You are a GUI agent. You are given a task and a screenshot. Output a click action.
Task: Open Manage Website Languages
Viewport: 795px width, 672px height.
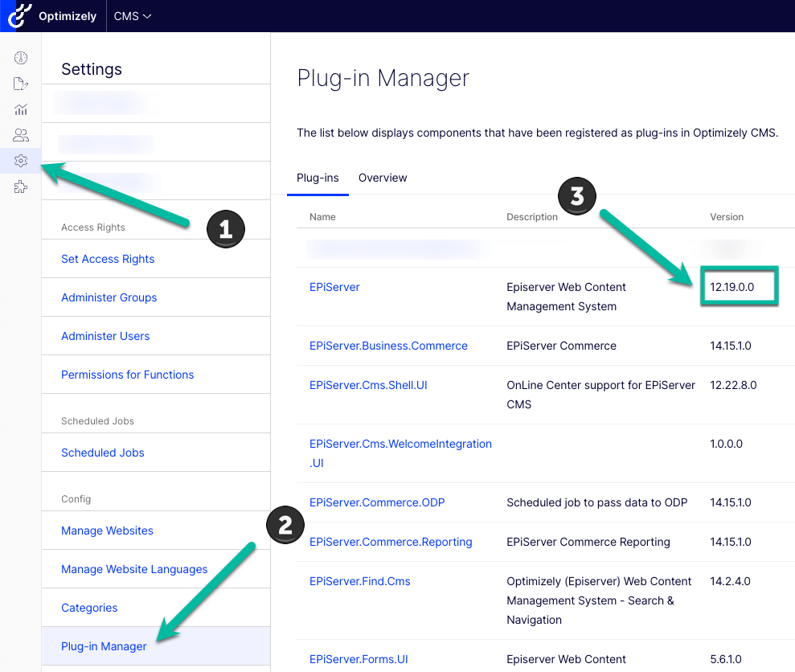(134, 569)
